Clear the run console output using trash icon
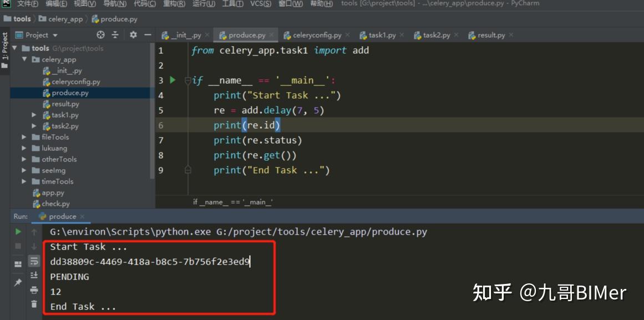The image size is (644, 320). [34, 303]
